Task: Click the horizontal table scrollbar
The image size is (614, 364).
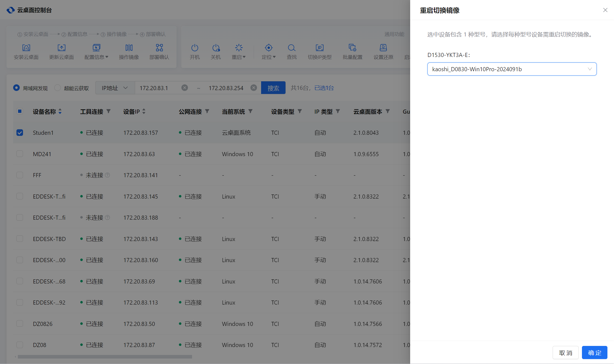Action: click(x=105, y=357)
